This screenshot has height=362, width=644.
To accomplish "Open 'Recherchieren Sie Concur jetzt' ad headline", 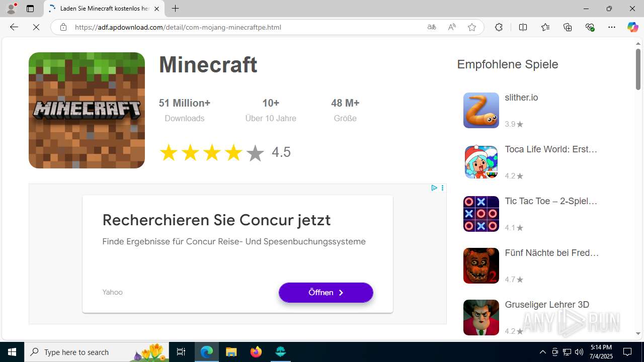I will click(x=216, y=220).
